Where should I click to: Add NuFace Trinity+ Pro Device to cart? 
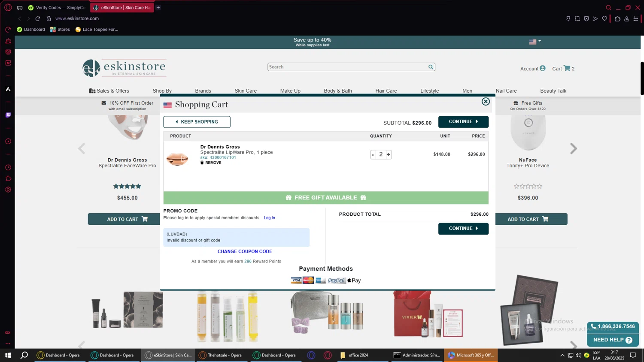tap(532, 219)
